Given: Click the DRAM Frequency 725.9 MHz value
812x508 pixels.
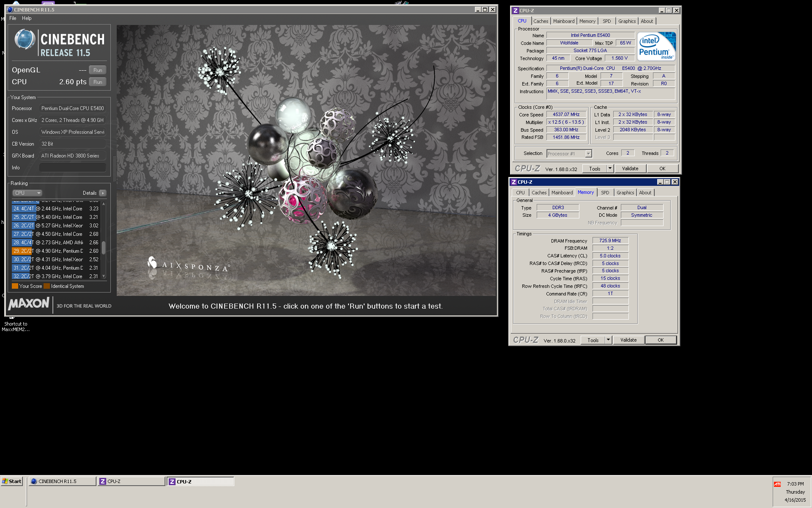Looking at the screenshot, I should tap(610, 240).
